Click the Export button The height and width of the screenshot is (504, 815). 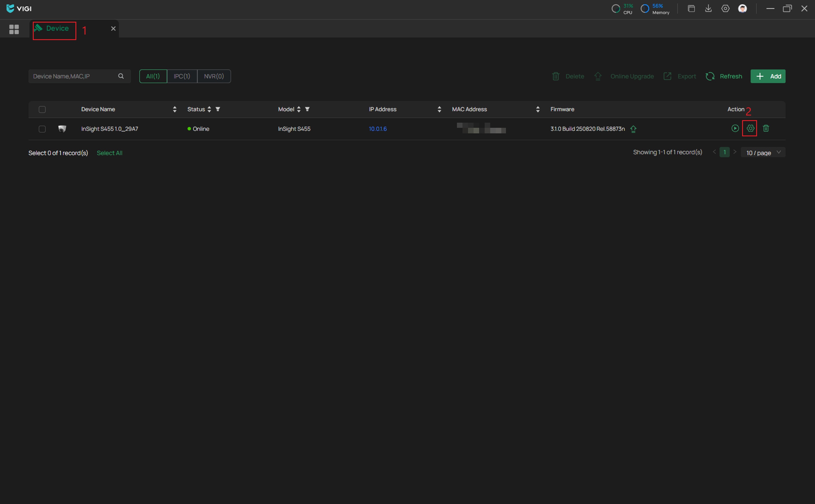[x=680, y=76]
